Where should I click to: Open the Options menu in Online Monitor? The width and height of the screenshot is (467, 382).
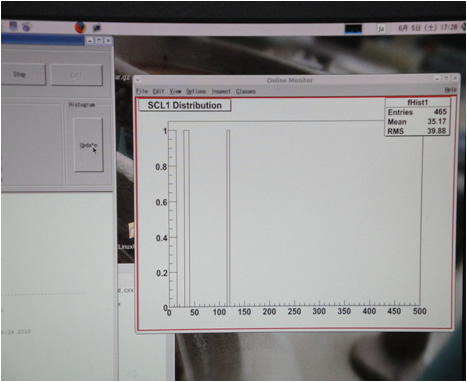click(196, 91)
